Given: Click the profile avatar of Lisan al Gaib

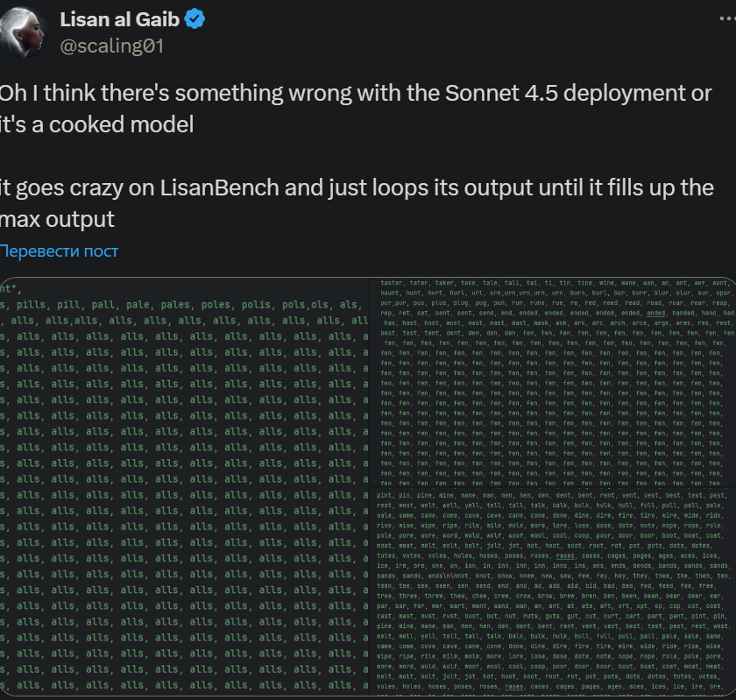Looking at the screenshot, I should pos(23,32).
